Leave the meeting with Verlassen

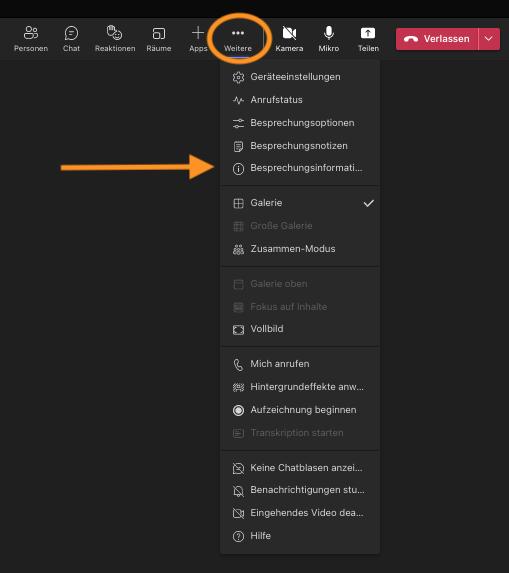point(437,39)
